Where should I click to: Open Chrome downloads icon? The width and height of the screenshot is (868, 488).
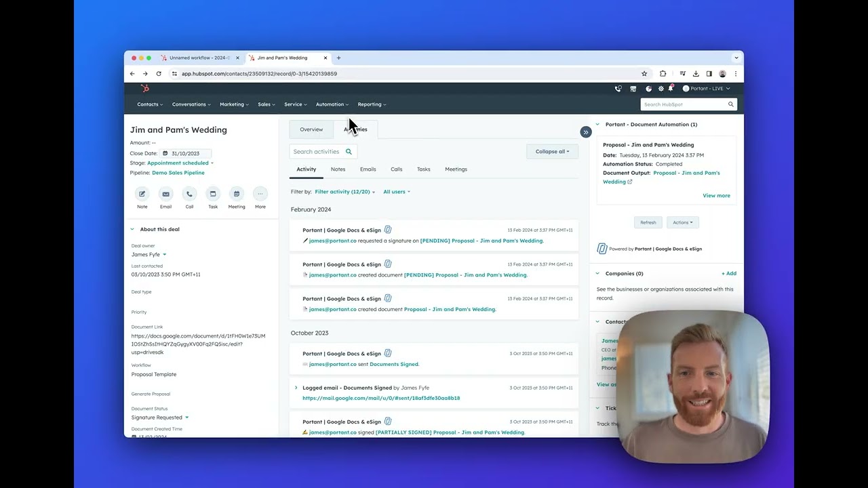pyautogui.click(x=696, y=74)
